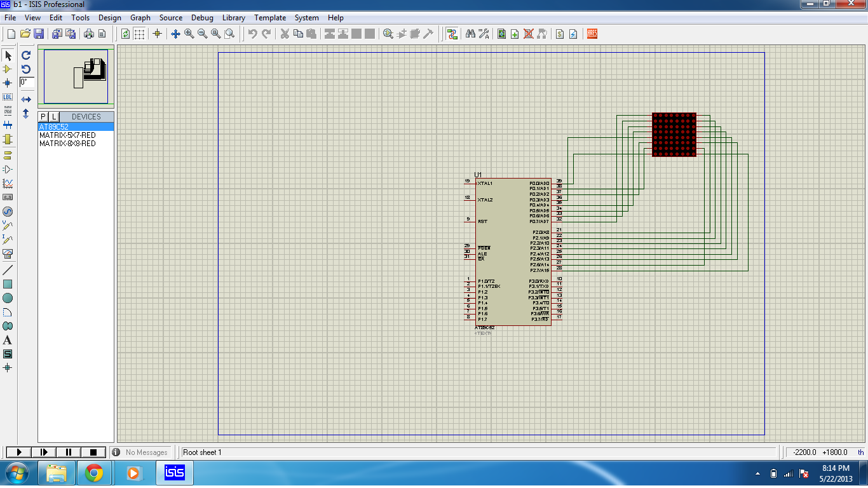This screenshot has height=488, width=868.
Task: Click the Zoom to Area icon
Action: (229, 34)
